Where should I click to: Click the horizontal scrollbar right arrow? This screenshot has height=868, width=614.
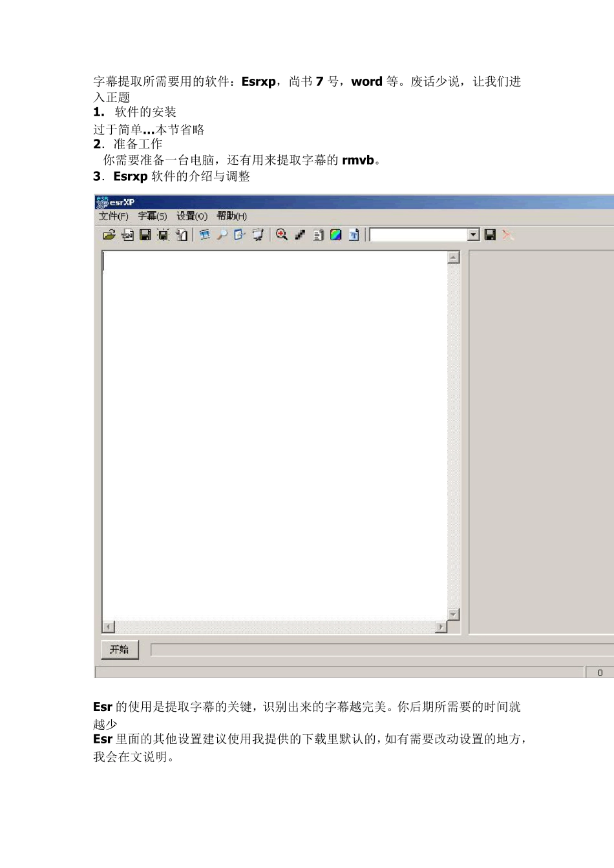tap(441, 627)
